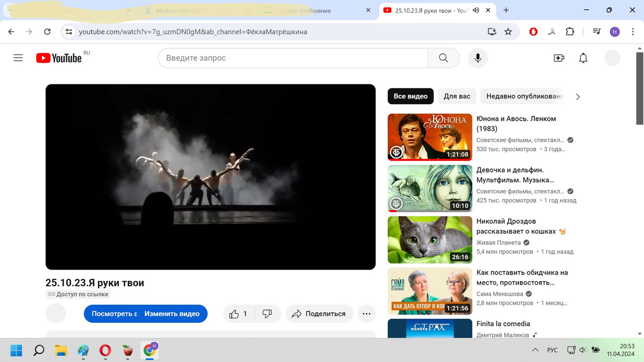The image size is (644, 362).
Task: Open the notifications bell
Action: pos(583,58)
